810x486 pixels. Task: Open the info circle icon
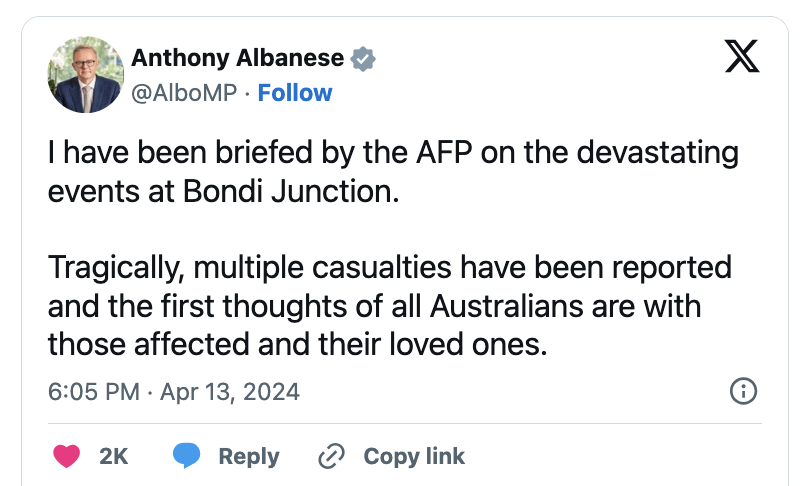click(743, 391)
